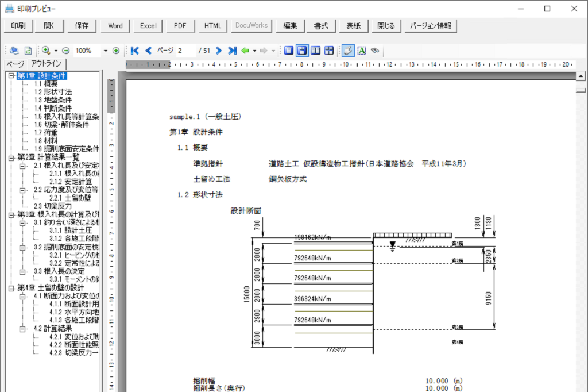Select continuous page view layout
Screen dimensions: 588x392
(x=302, y=51)
